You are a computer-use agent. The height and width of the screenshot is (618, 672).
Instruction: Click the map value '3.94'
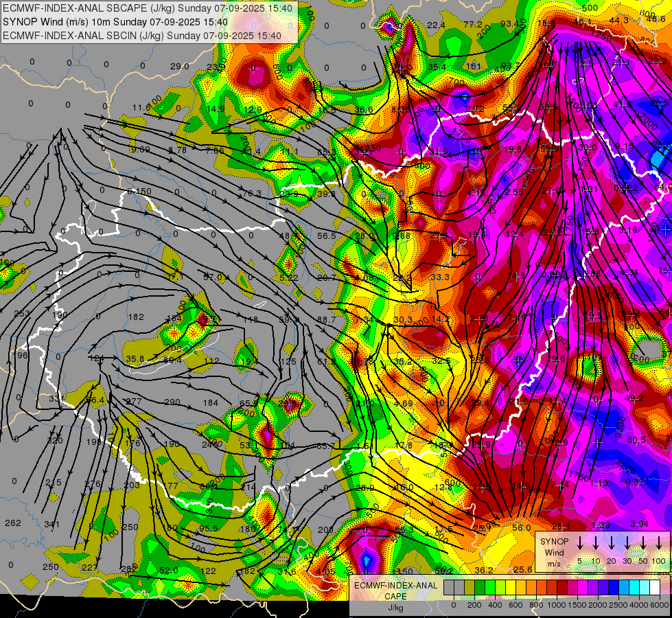tap(640, 523)
